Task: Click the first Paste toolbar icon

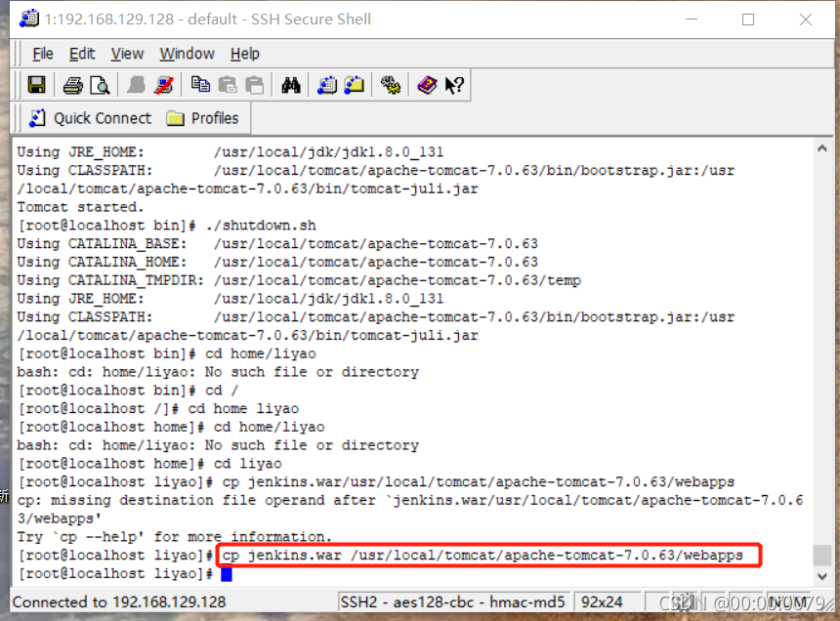Action: 228,85
